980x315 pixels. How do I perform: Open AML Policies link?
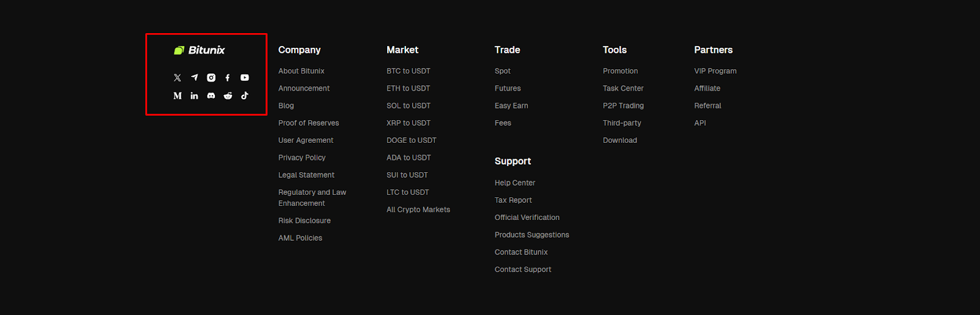tap(300, 238)
